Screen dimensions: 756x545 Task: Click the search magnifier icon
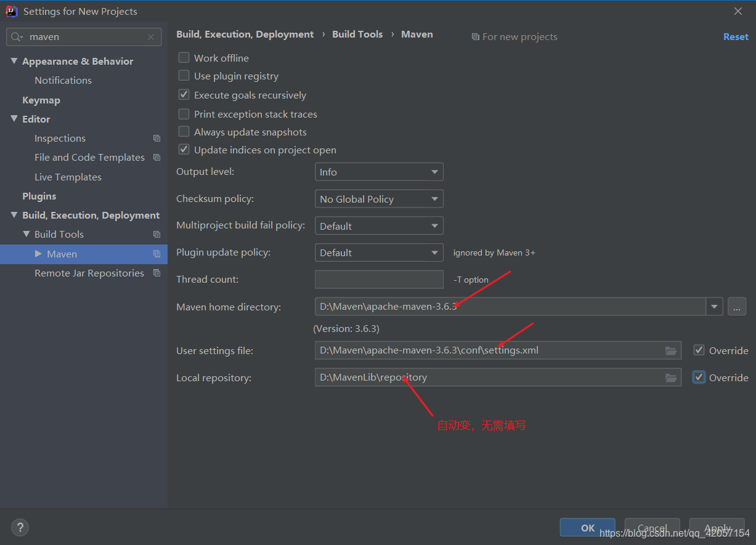click(x=17, y=37)
